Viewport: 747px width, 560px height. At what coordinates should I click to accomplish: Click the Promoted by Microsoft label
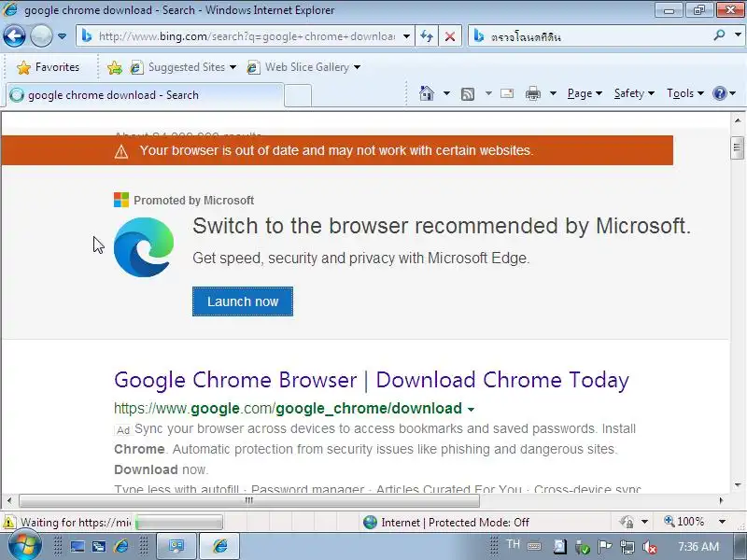point(193,201)
